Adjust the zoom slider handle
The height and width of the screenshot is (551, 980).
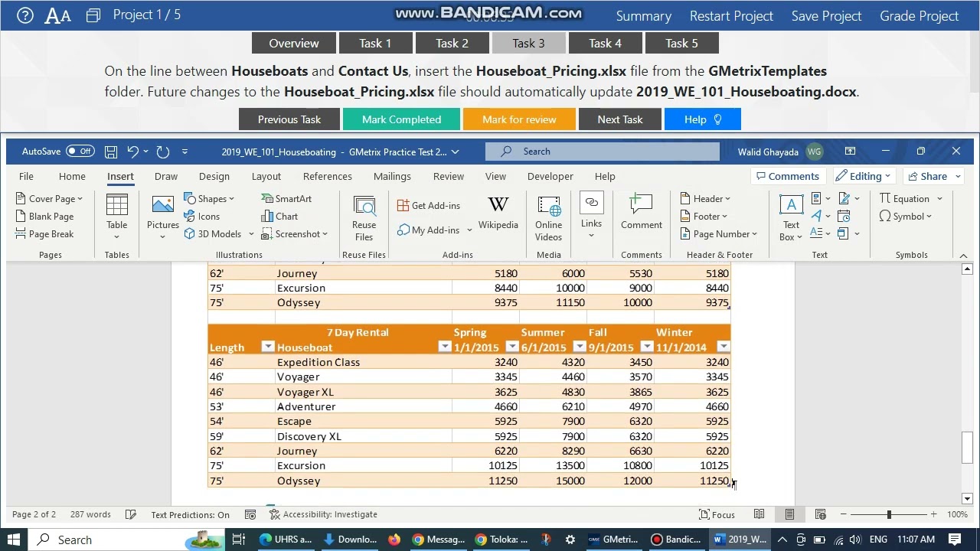(x=889, y=514)
